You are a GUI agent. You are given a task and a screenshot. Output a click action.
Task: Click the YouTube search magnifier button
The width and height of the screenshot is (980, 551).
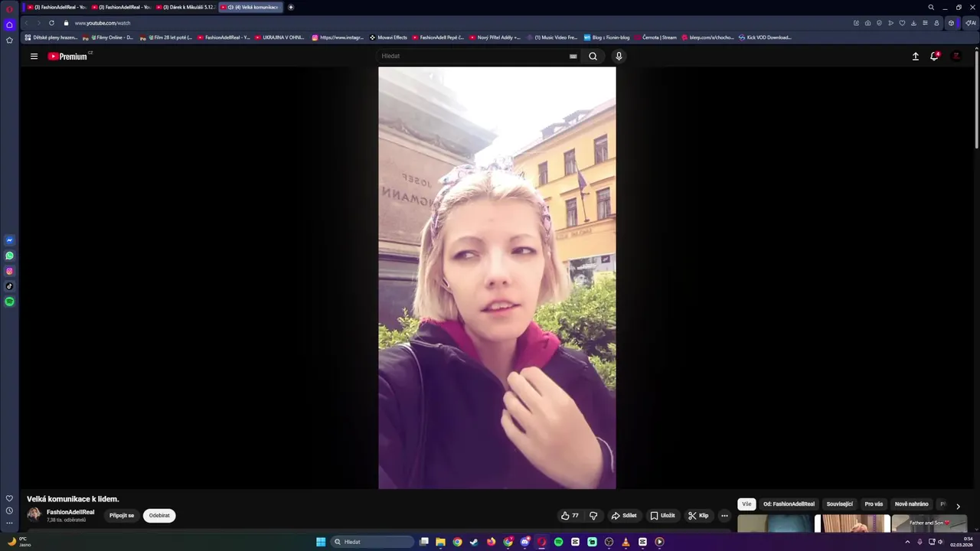pos(593,56)
